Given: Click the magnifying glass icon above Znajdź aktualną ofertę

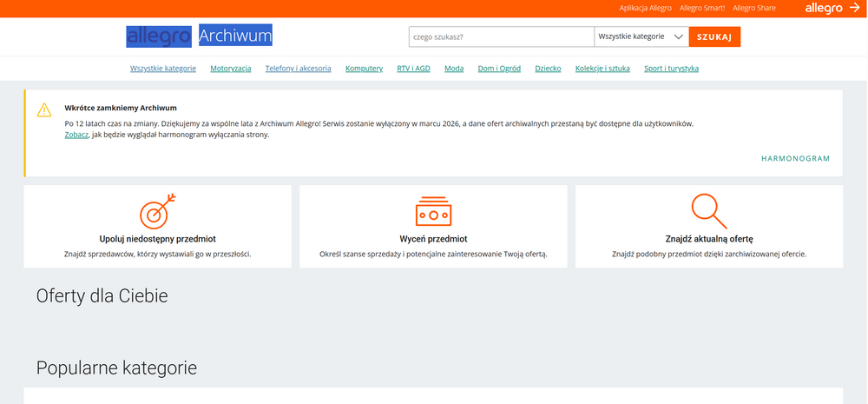Looking at the screenshot, I should (708, 211).
